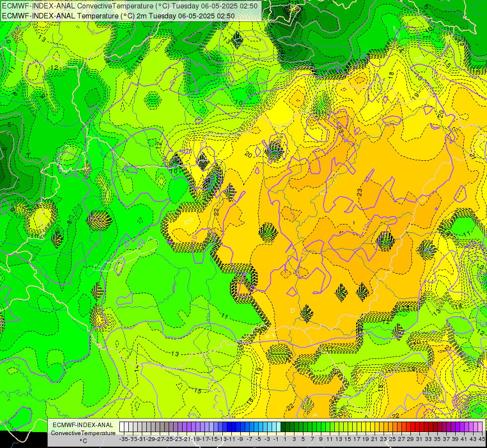
Task: Click the Temperature 2m title line at top
Action: coord(118,16)
